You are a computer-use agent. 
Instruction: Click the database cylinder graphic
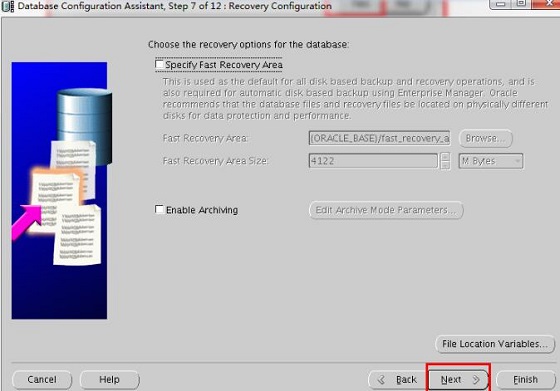tap(84, 126)
